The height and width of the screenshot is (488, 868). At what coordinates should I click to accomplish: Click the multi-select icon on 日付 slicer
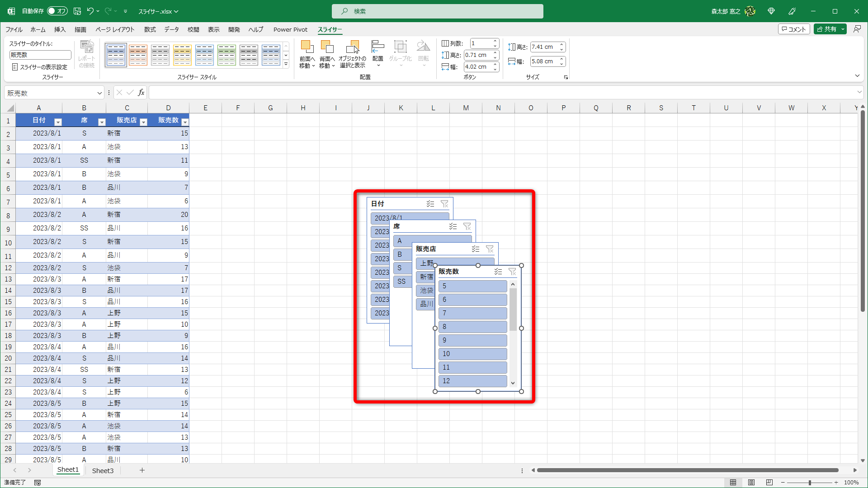[x=430, y=204]
